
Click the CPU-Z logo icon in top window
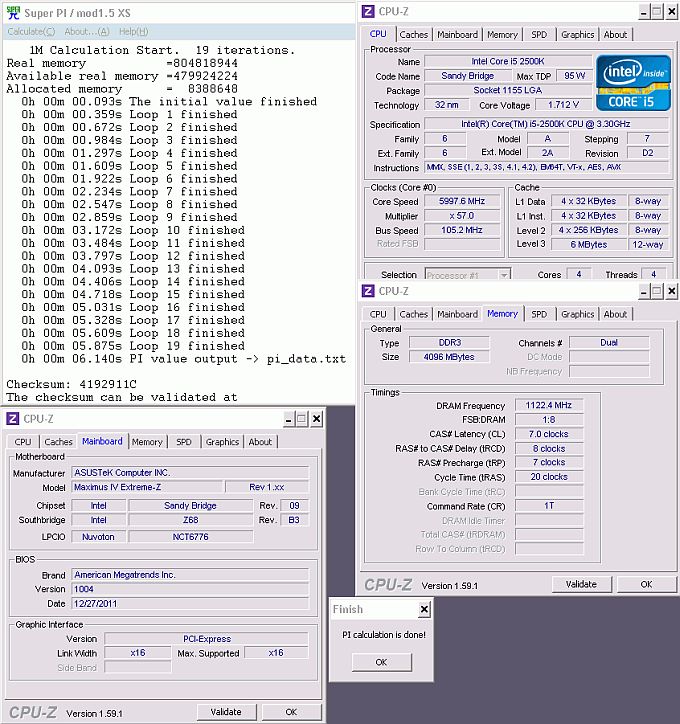[x=368, y=12]
